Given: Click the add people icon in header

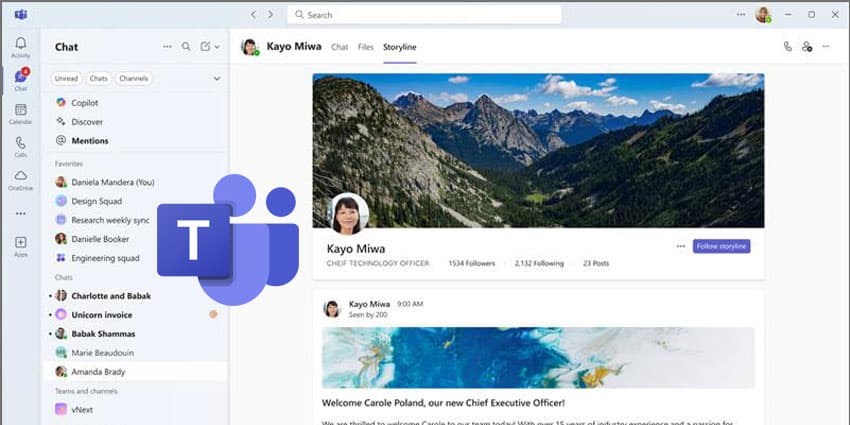Looking at the screenshot, I should [807, 47].
